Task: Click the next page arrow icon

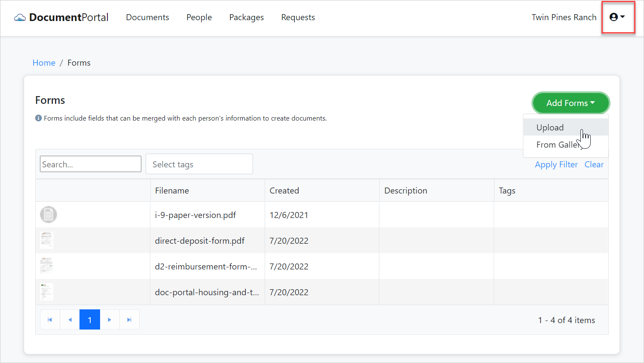Action: point(110,319)
